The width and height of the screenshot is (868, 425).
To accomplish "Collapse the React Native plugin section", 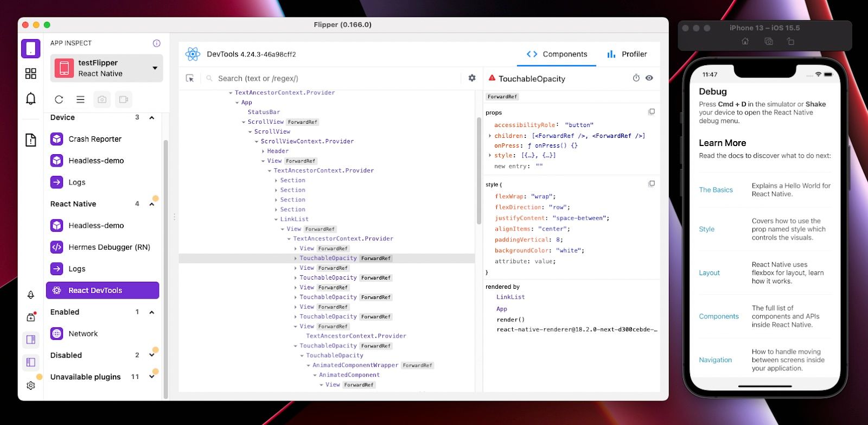I will (152, 204).
